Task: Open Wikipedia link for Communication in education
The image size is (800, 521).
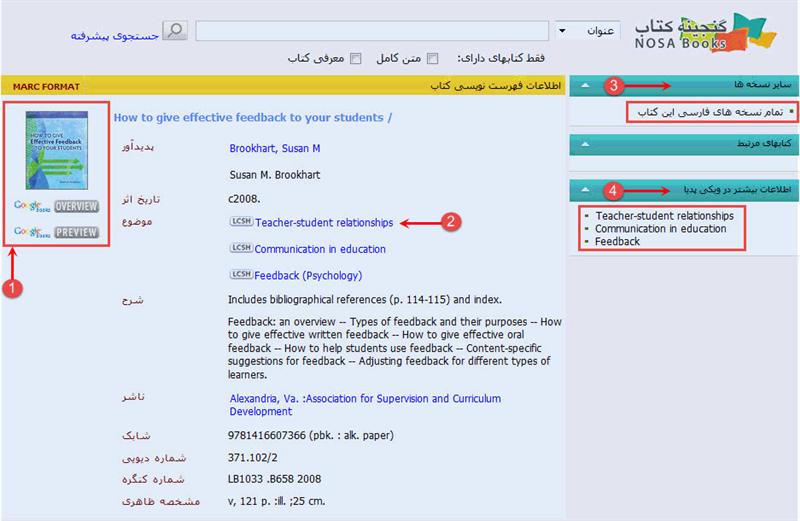Action: pyautogui.click(x=660, y=228)
